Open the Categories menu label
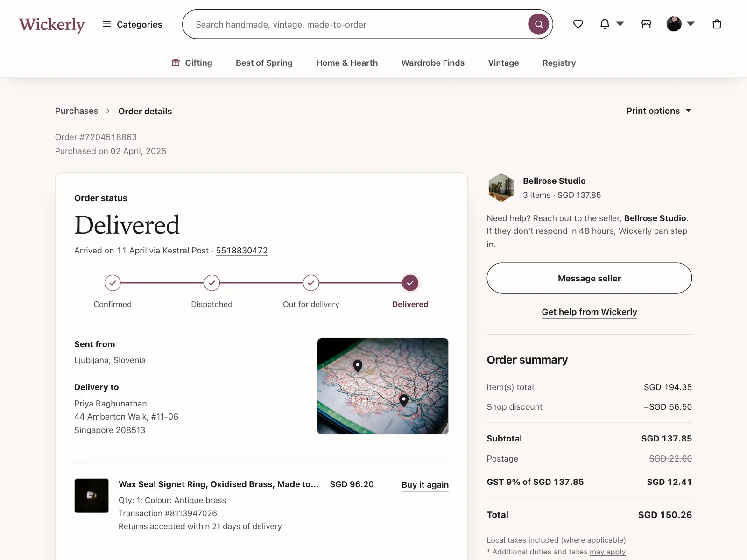This screenshot has height=560, width=747. pyautogui.click(x=140, y=24)
